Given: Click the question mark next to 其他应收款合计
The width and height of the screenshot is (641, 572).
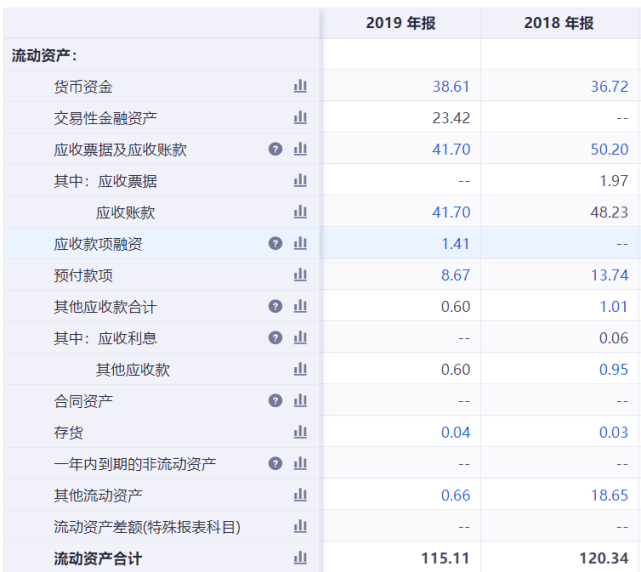Looking at the screenshot, I should click(275, 306).
